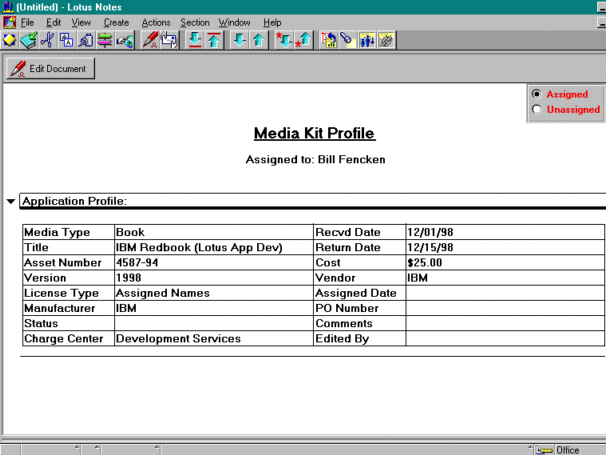
Task: Click the empty PO Number value cell
Action: pos(505,308)
